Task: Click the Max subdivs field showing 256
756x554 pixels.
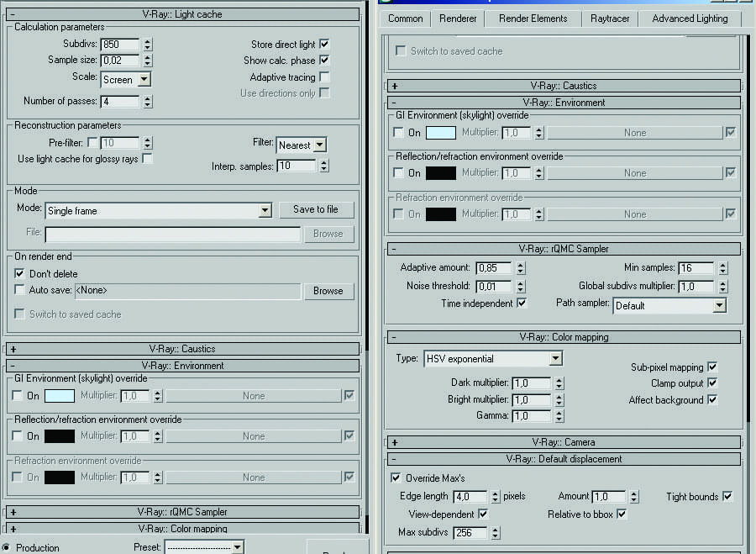Action: [470, 533]
